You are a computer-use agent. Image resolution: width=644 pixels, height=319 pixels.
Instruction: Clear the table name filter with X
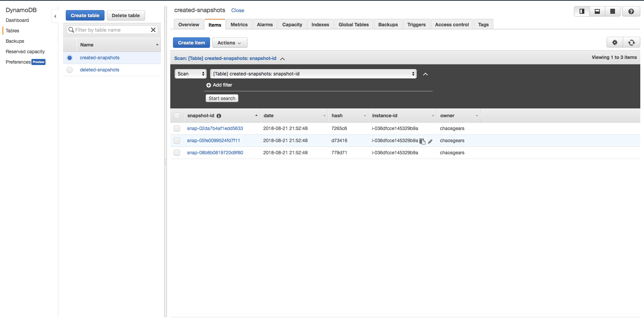(153, 30)
